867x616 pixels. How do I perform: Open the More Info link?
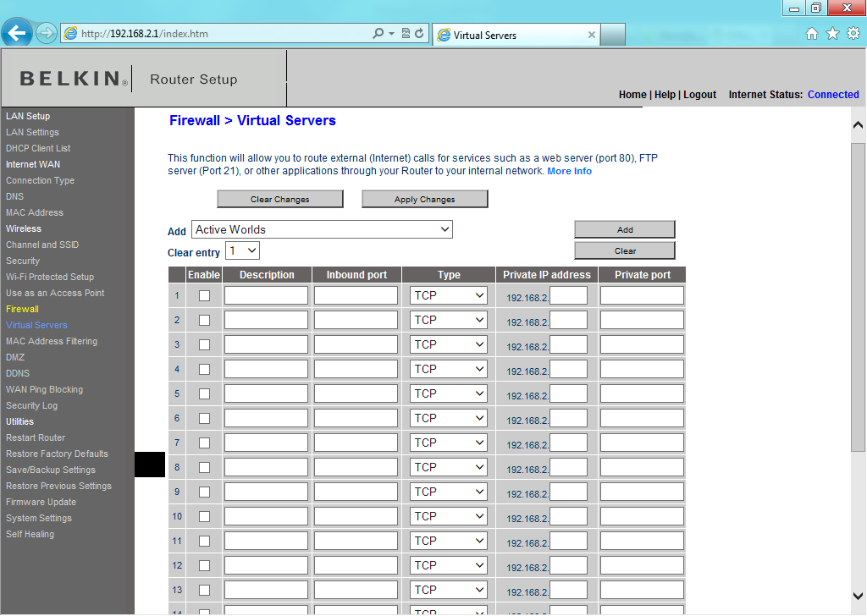point(569,171)
